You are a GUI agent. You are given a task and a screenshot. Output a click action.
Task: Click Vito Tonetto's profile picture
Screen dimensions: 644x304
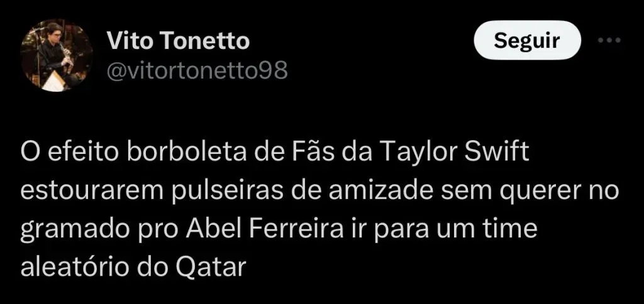[57, 55]
